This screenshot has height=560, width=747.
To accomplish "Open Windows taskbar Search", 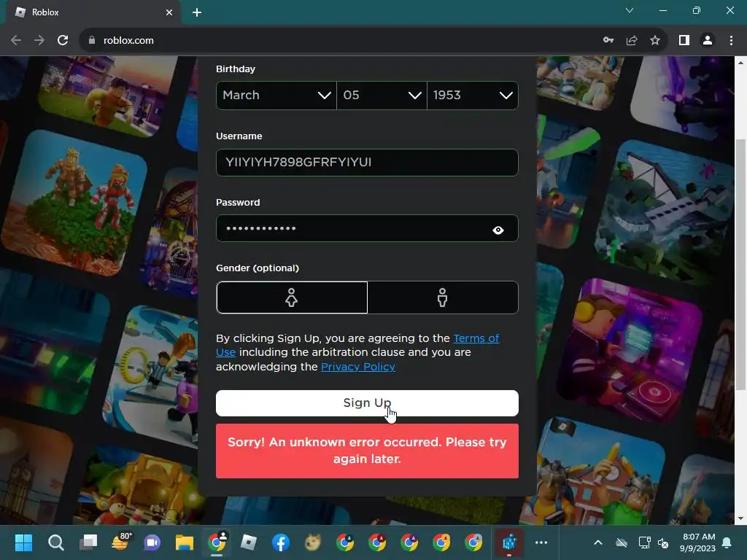I will click(55, 542).
